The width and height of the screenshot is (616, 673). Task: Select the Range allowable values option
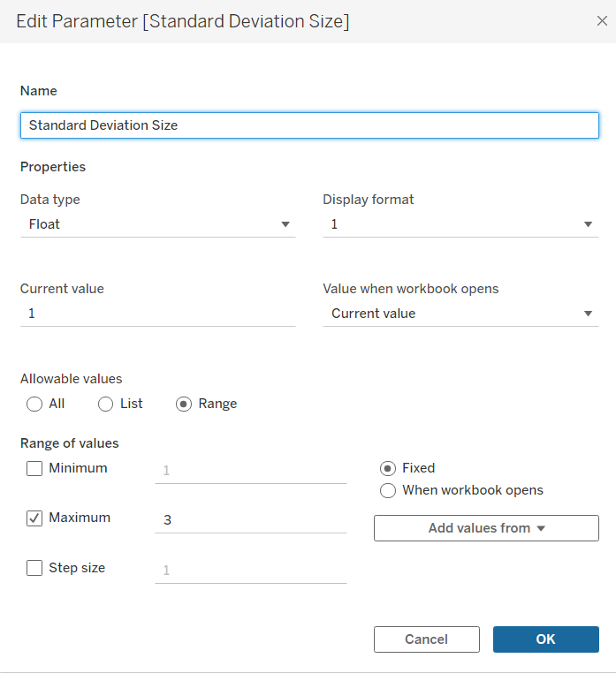pyautogui.click(x=184, y=404)
